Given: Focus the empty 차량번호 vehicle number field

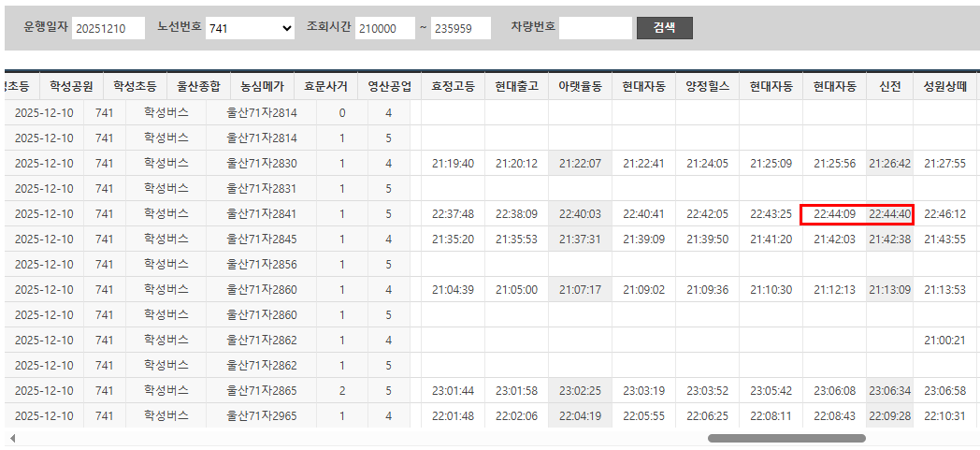Looking at the screenshot, I should click(x=596, y=29).
